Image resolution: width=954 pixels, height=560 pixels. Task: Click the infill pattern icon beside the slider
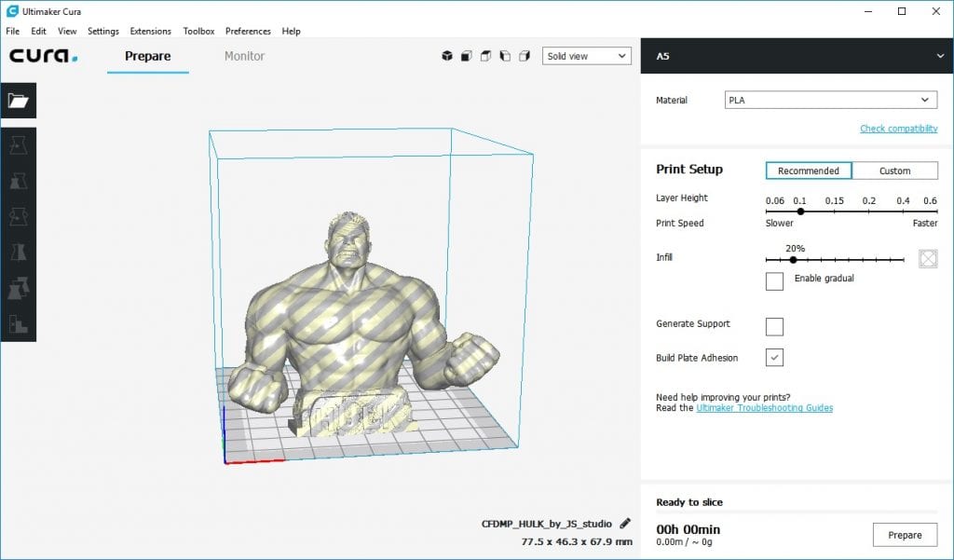pyautogui.click(x=928, y=259)
